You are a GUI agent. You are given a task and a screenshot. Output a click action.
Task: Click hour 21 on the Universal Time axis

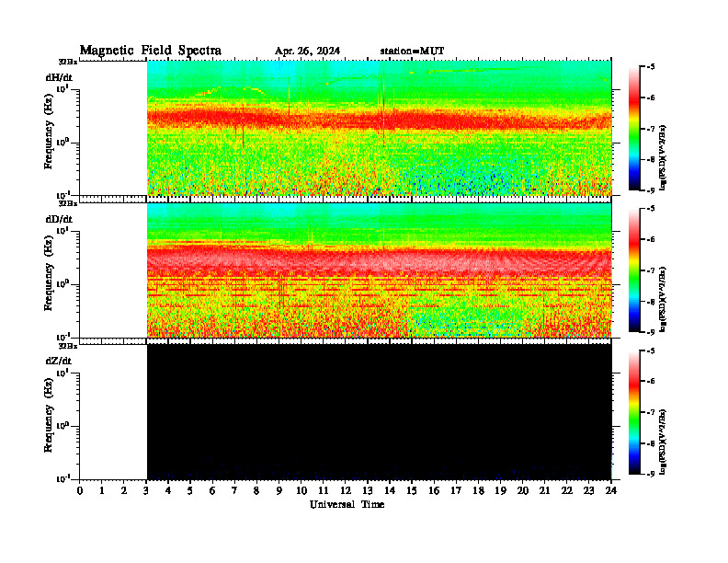tap(544, 490)
